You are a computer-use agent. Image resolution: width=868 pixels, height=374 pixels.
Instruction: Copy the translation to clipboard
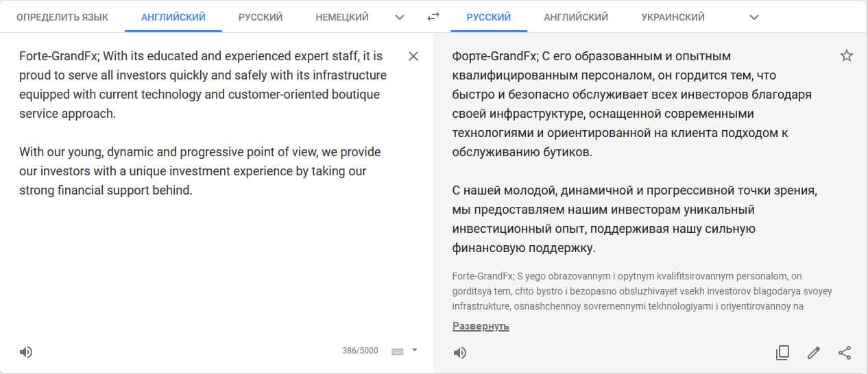[782, 353]
